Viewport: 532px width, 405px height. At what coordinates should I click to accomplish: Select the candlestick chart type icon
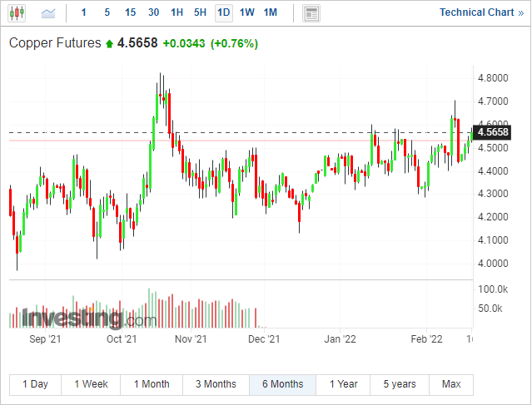pyautogui.click(x=17, y=13)
